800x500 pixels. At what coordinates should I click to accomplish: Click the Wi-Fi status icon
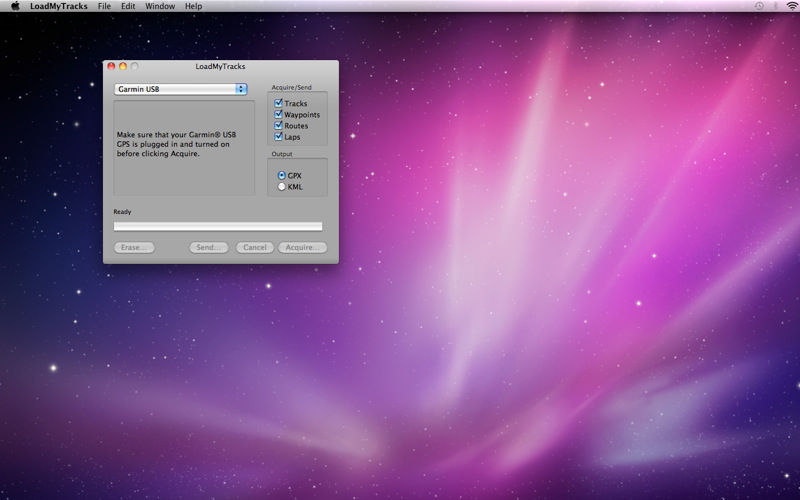791,6
